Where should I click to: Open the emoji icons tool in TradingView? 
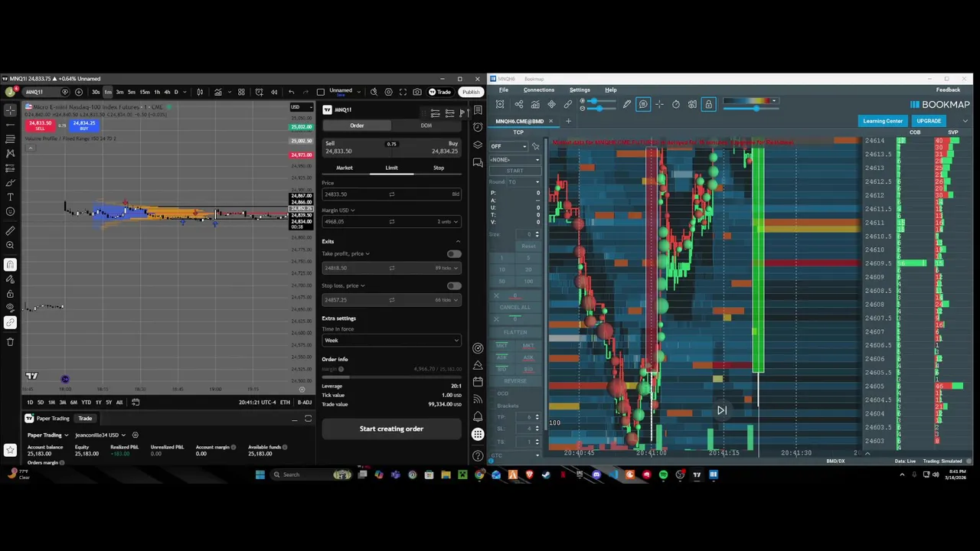coord(10,211)
